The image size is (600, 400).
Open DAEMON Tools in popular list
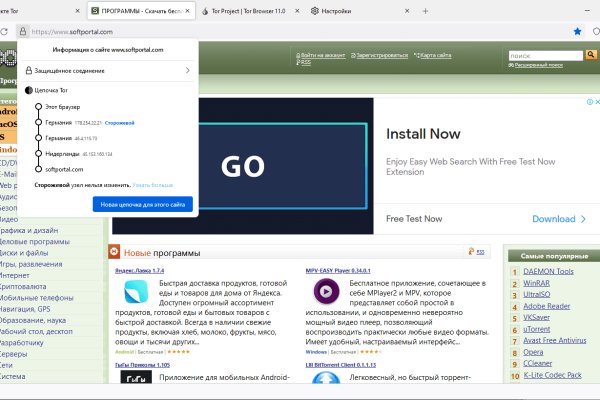pos(548,271)
